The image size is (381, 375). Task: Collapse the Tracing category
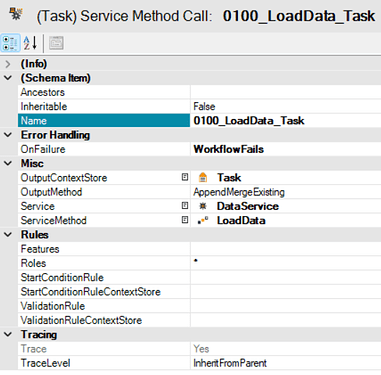[x=8, y=334]
